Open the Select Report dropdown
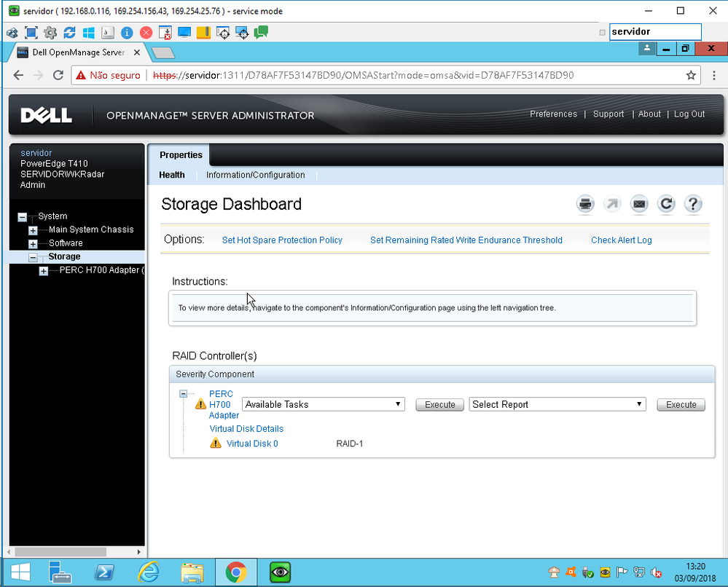The height and width of the screenshot is (587, 728). [557, 404]
